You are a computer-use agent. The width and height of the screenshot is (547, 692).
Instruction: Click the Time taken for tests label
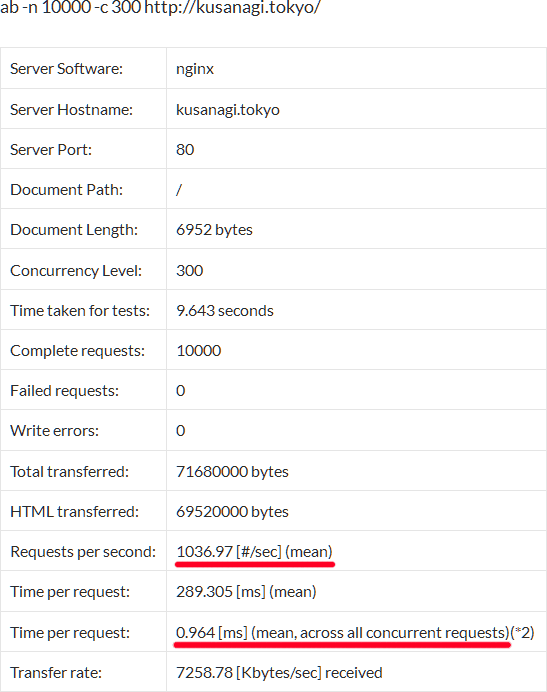[x=80, y=311]
